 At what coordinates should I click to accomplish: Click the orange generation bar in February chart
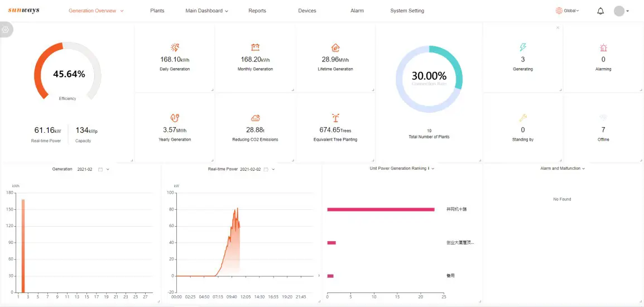click(23, 246)
